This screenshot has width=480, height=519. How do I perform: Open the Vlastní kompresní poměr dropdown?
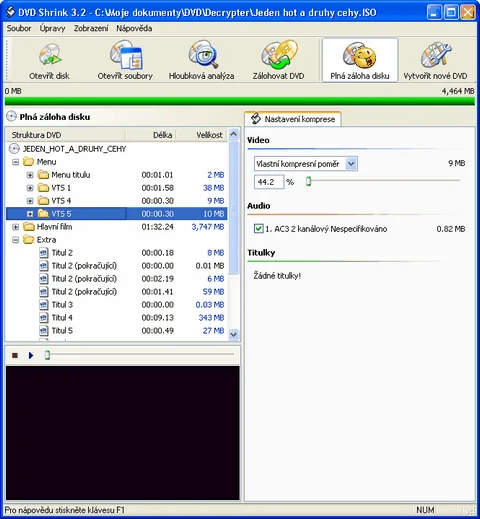[x=351, y=164]
